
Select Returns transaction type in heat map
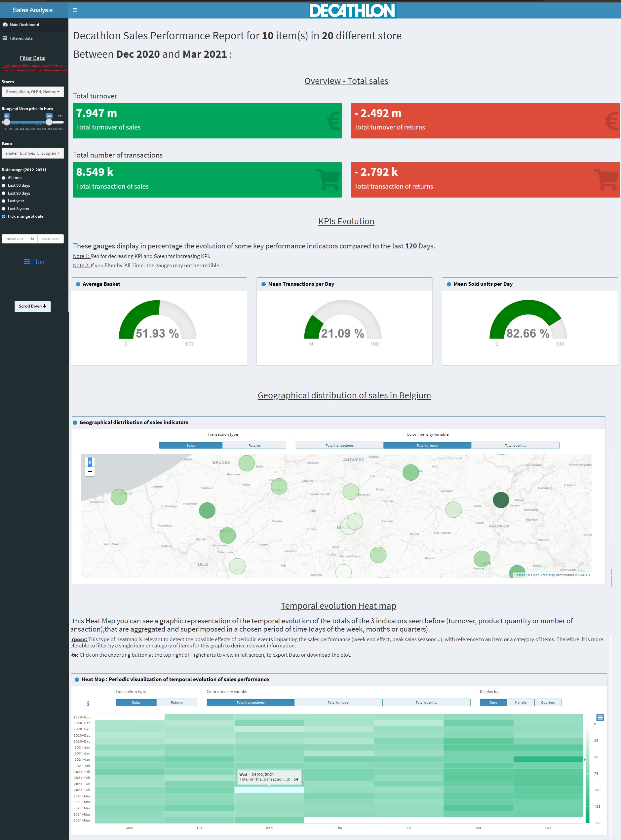(177, 703)
